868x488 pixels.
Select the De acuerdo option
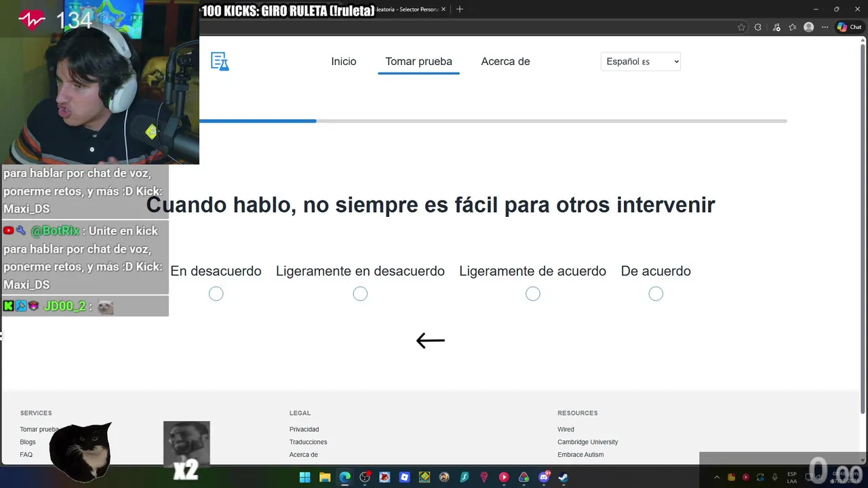[656, 293]
